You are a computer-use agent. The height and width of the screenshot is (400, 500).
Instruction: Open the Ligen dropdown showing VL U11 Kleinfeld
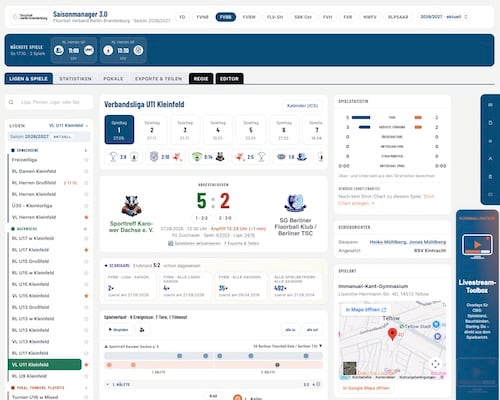point(69,126)
